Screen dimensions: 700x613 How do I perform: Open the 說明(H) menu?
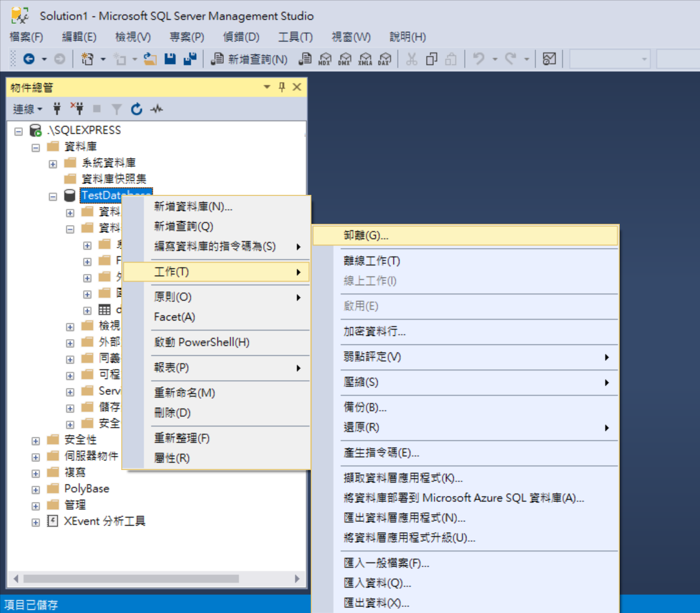click(x=407, y=37)
